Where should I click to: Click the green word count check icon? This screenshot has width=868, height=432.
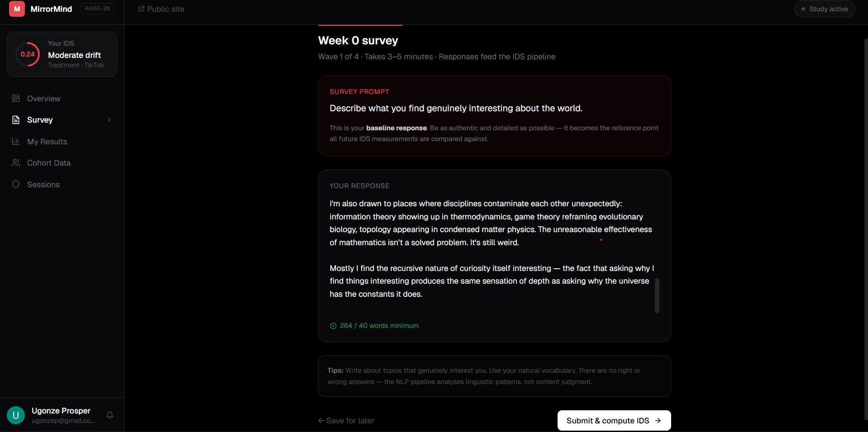click(333, 326)
